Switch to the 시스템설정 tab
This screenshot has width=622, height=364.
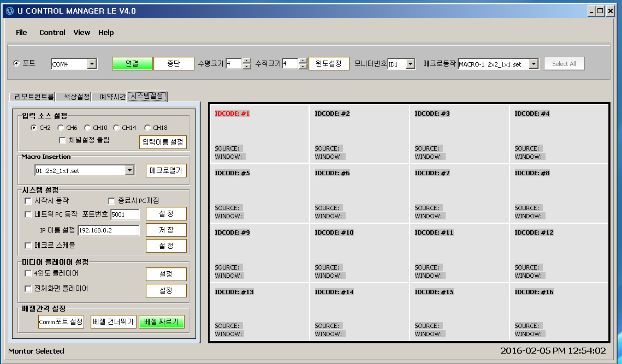(x=147, y=96)
